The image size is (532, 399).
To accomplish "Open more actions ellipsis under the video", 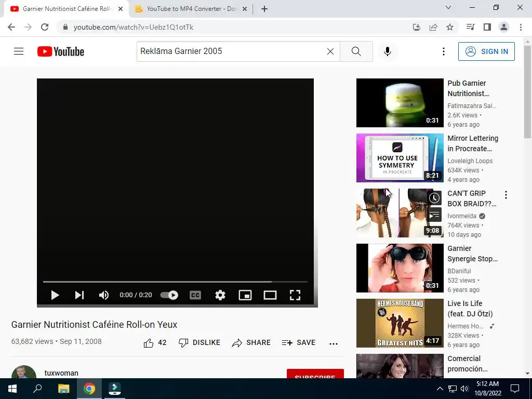I will (334, 343).
